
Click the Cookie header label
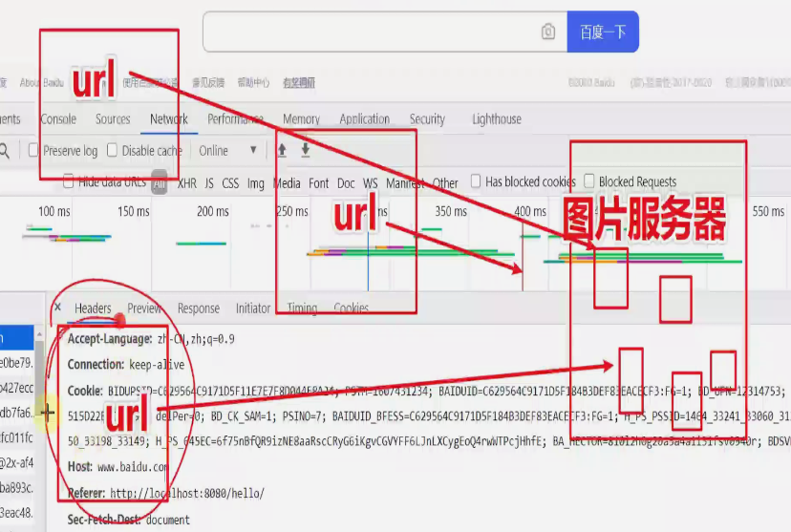coord(85,391)
